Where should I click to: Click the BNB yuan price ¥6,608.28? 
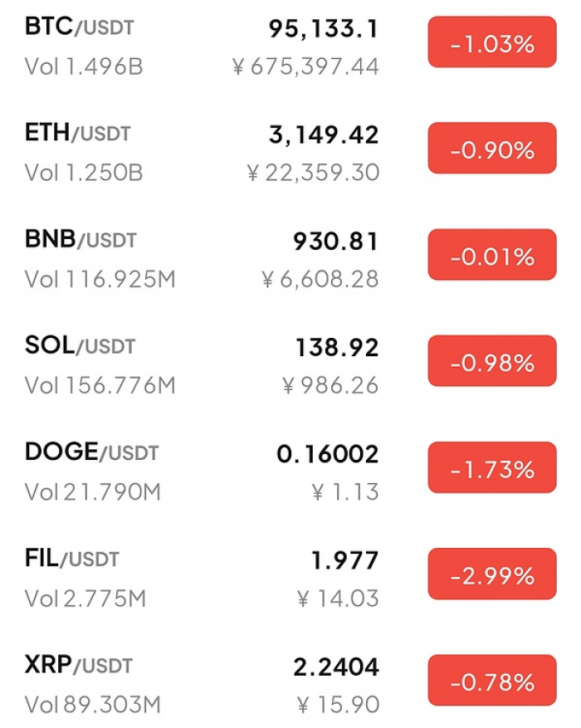pyautogui.click(x=320, y=280)
